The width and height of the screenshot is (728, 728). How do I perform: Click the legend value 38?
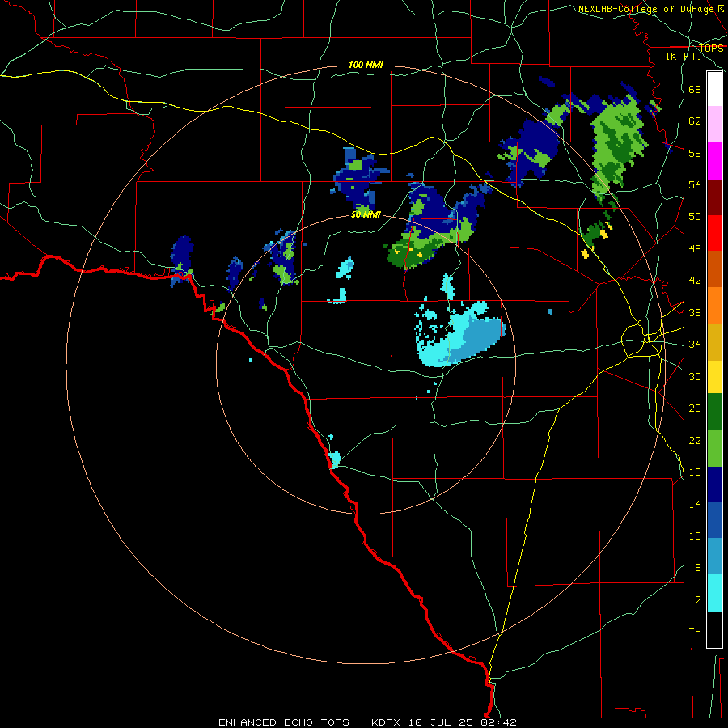(695, 312)
